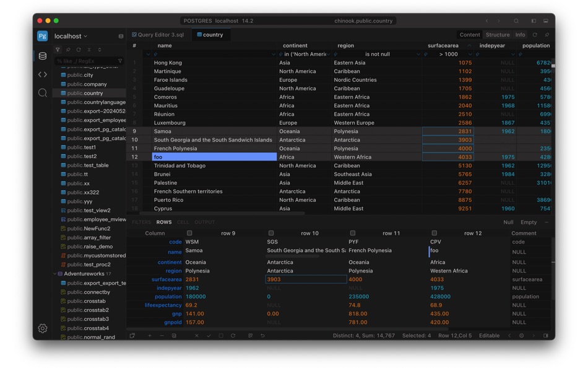588x368 pixels.
Task: Open region 'is not null' filter dropdown
Action: (x=418, y=54)
